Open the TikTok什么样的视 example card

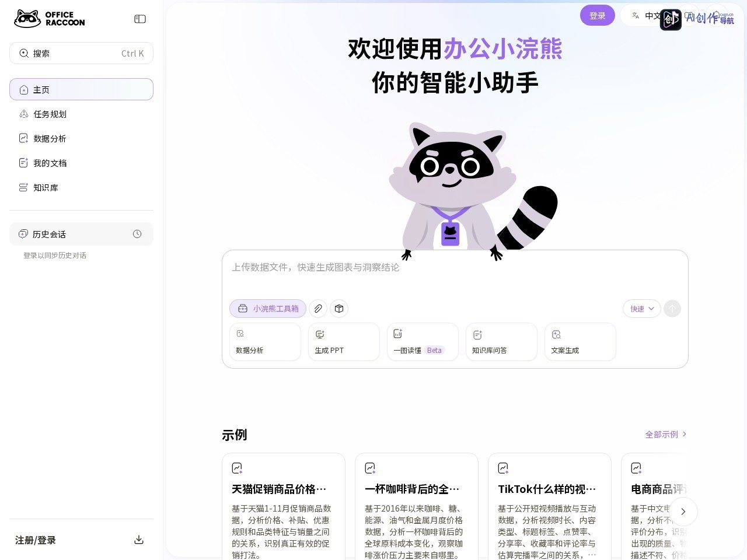point(550,506)
